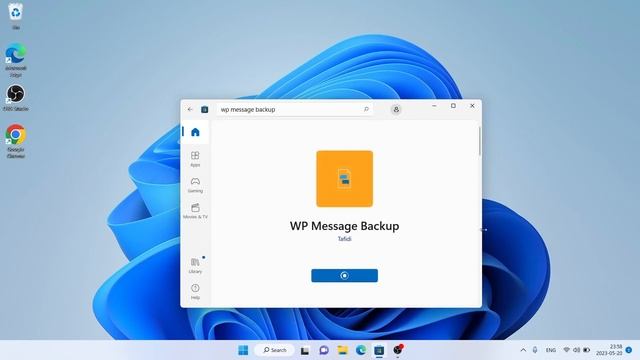Go back in Microsoft Store
This screenshot has width=640, height=360.
click(x=190, y=109)
